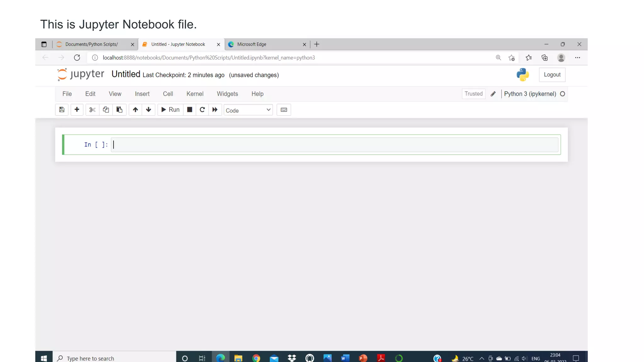This screenshot has width=644, height=362.
Task: Paste cells below icon
Action: (x=119, y=110)
